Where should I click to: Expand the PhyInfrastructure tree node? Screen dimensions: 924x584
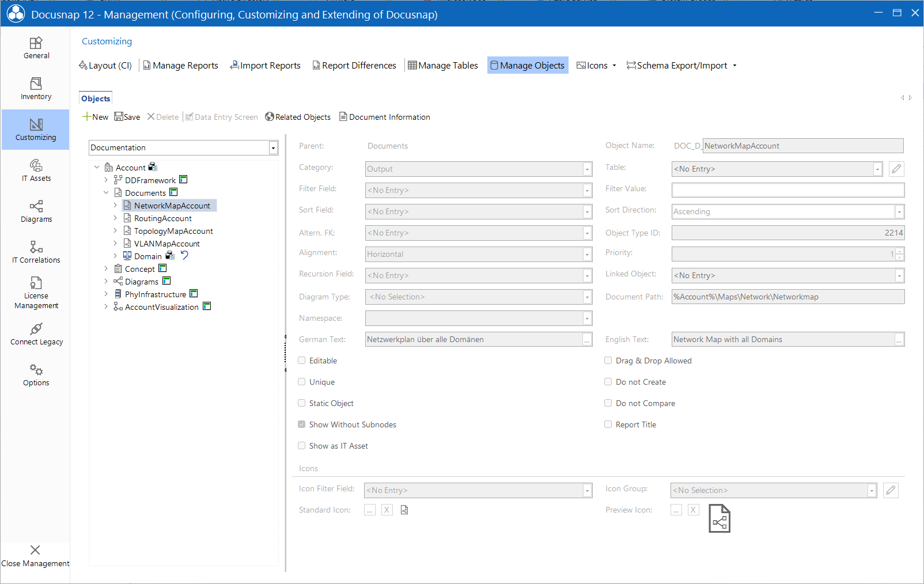coord(106,294)
